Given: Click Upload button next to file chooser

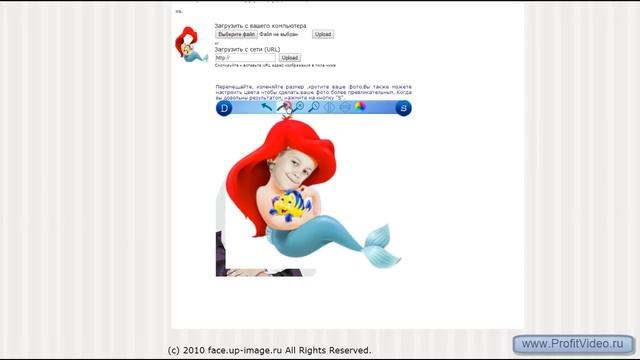Looking at the screenshot, I should pyautogui.click(x=323, y=34).
